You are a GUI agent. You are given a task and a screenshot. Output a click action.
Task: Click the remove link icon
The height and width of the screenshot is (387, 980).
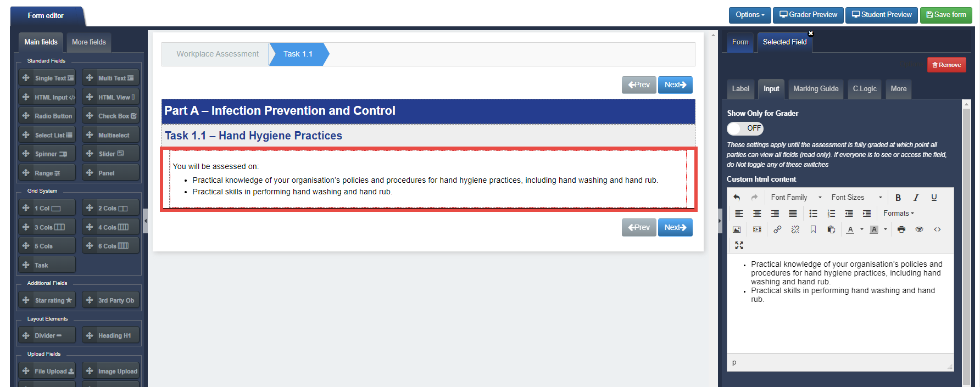click(795, 229)
